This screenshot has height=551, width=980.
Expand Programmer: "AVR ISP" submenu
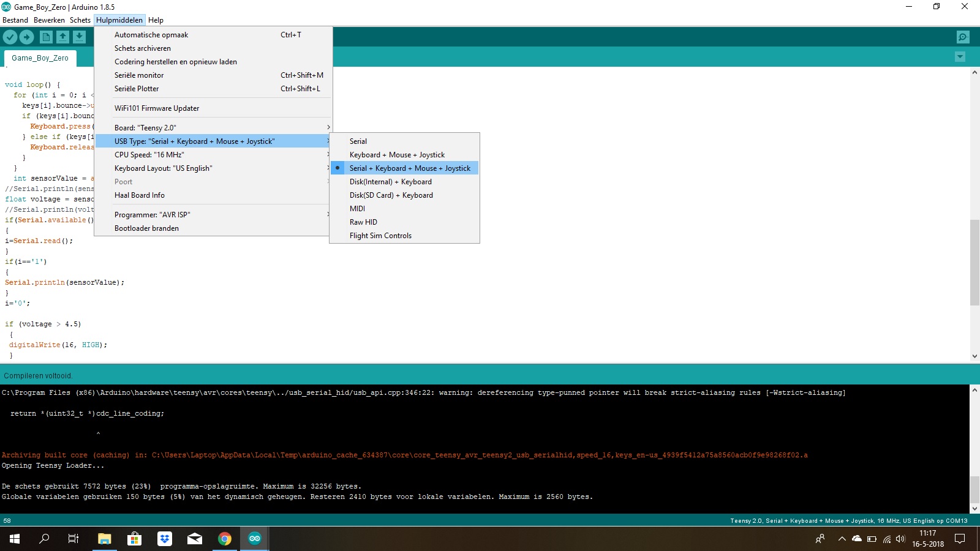[x=213, y=215]
